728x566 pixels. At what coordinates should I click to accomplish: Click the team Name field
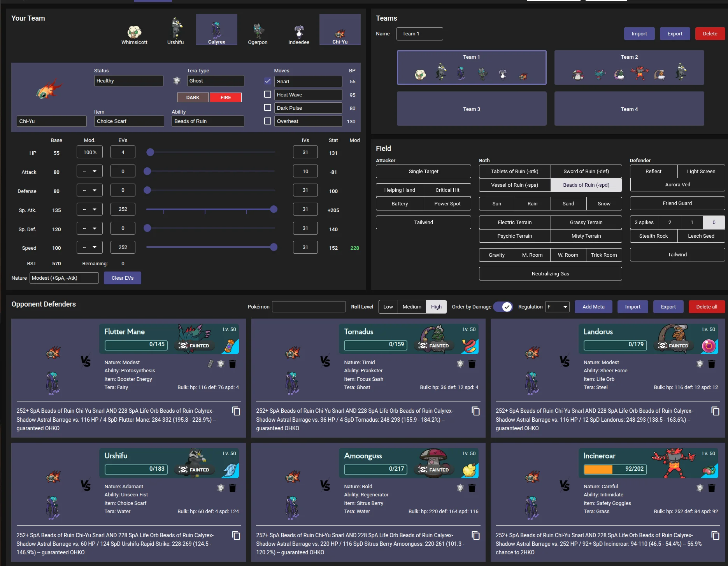click(x=420, y=34)
